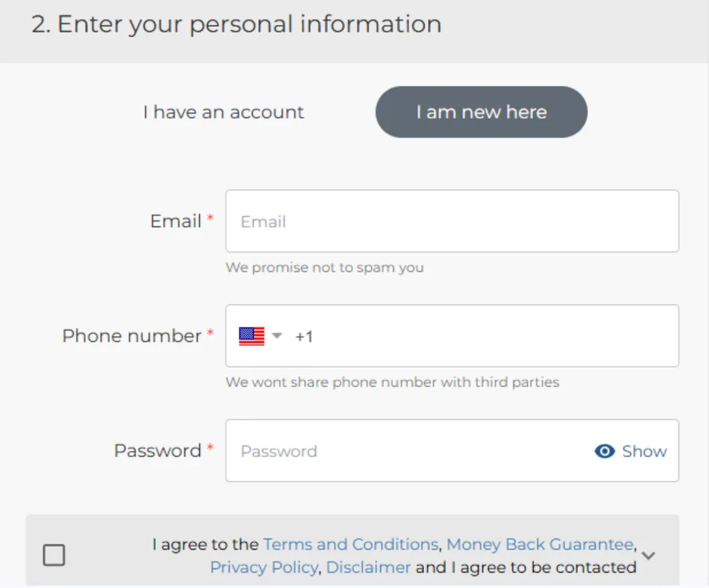709x588 pixels.
Task: Tick the terms agreement checkbox
Action: pyautogui.click(x=54, y=556)
